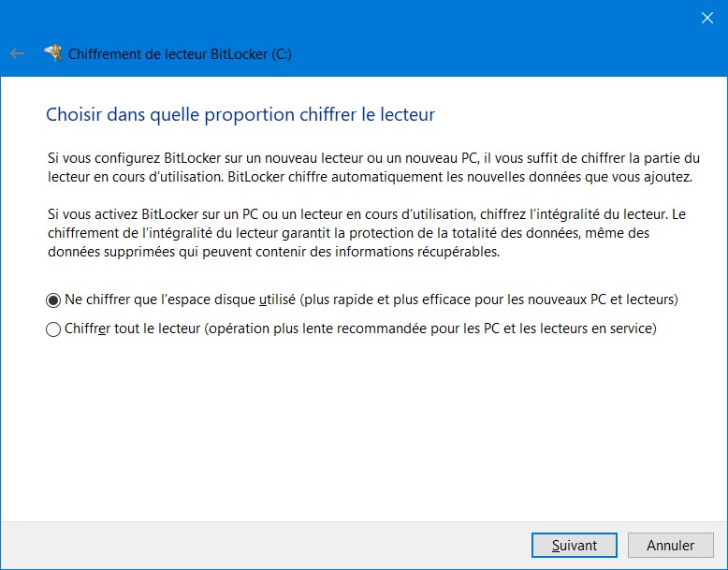Screen dimensions: 728x570
Task: Click paragraph starting 'Si vous activez BitLocker'
Action: tap(367, 233)
